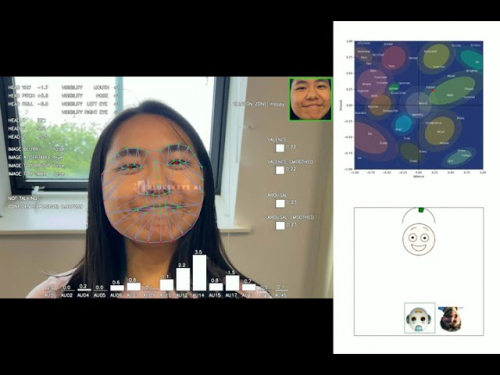Click the smiling cartoon face icon

click(419, 239)
